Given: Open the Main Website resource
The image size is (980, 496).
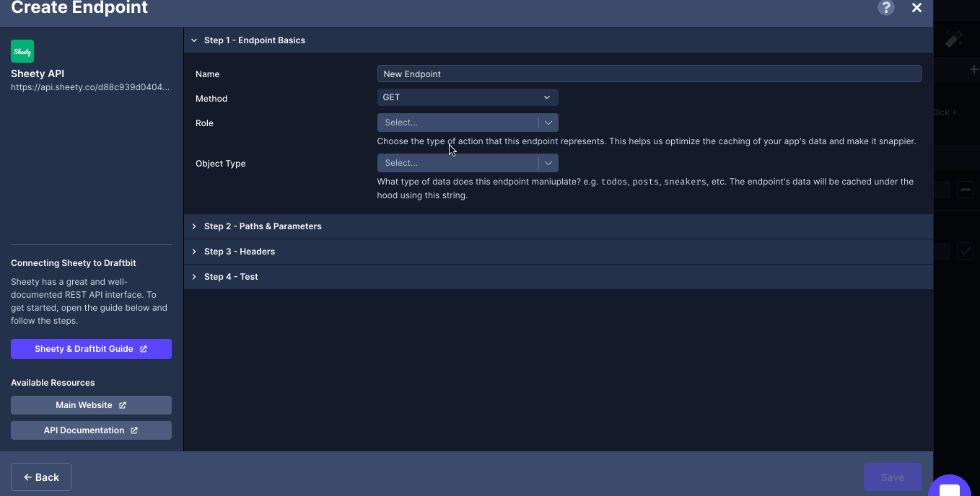Looking at the screenshot, I should tap(91, 405).
